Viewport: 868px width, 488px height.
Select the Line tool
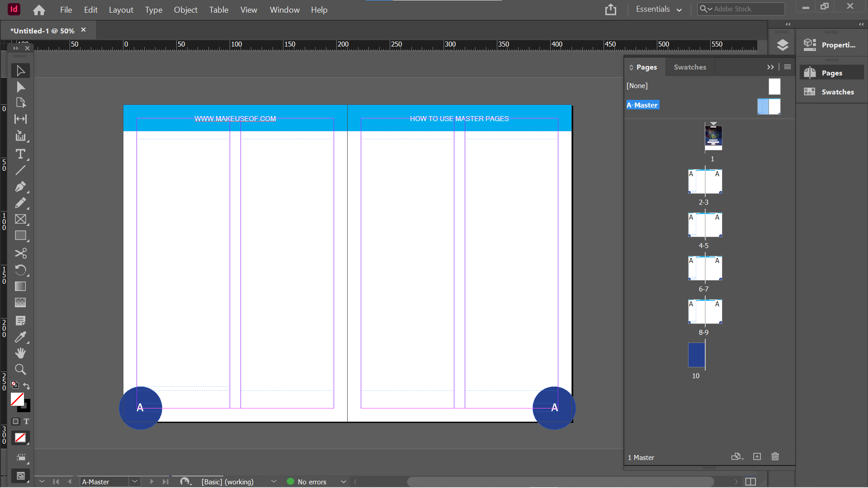20,170
